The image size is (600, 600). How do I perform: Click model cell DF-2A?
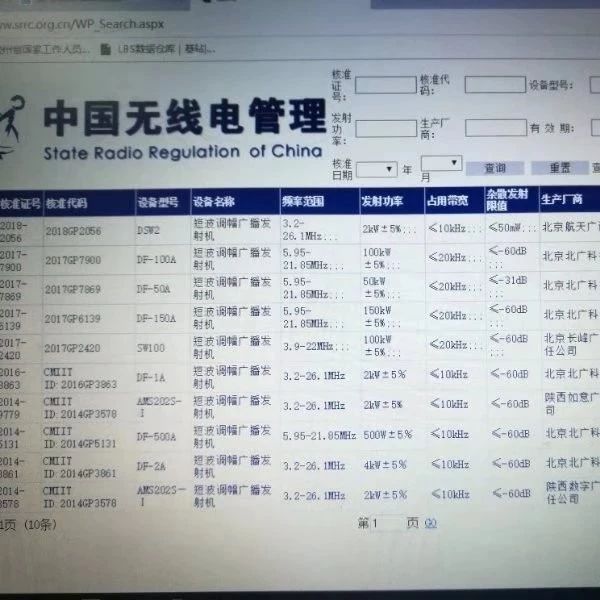point(151,466)
